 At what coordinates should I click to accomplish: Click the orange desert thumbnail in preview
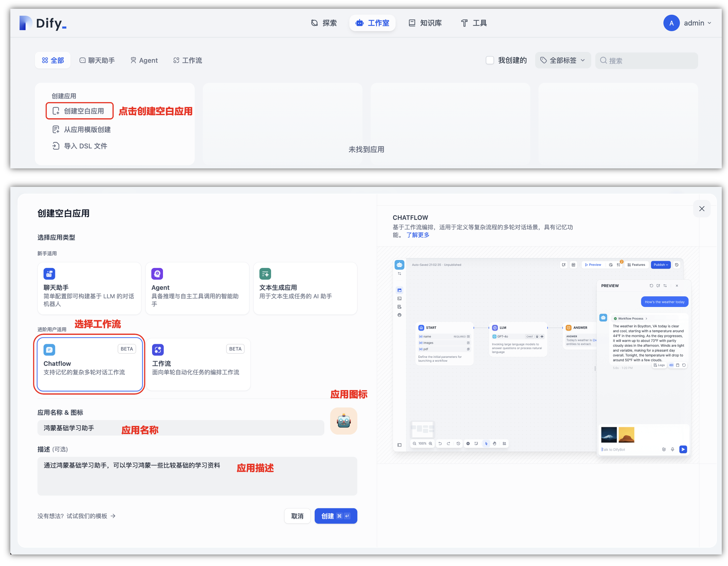626,435
